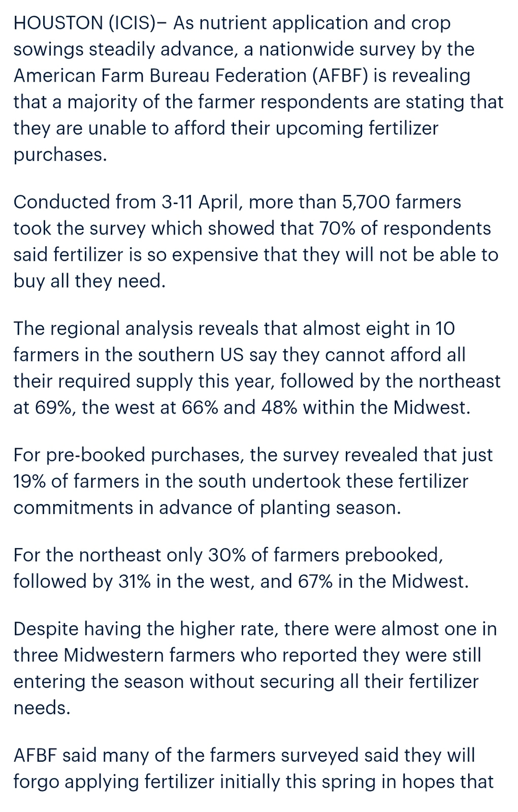Click the word 'purchases.' ending the first paragraph
Screen dimensions: 518x812
click(x=60, y=155)
